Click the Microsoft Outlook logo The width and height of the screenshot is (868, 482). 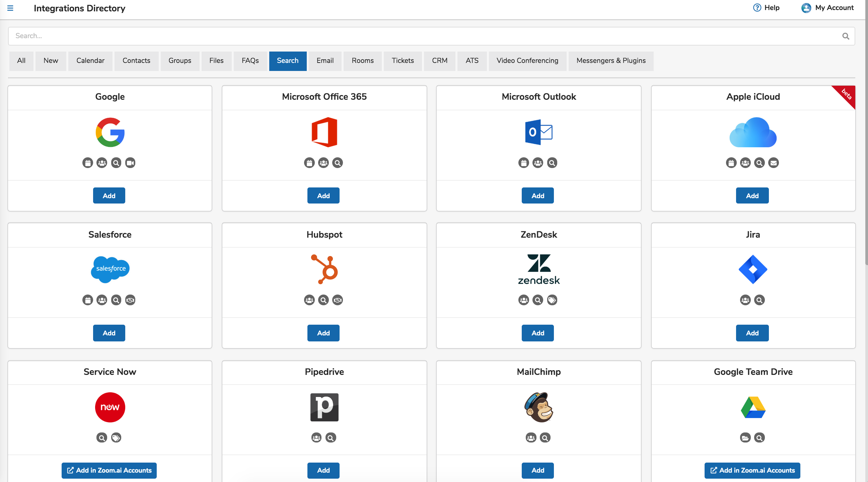tap(538, 132)
